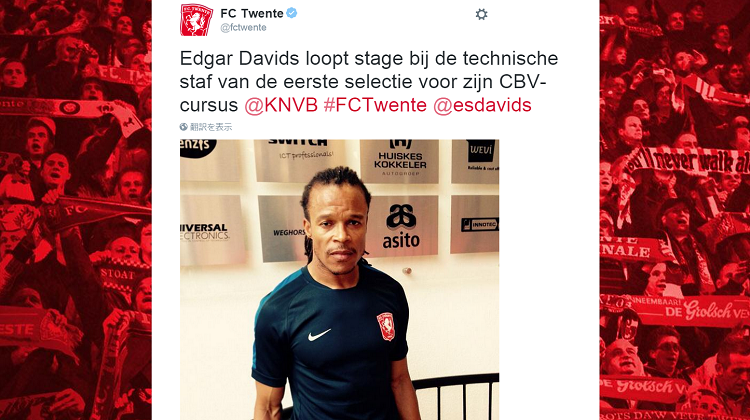
Task: Click the Innotec sponsor plate
Action: tap(475, 224)
